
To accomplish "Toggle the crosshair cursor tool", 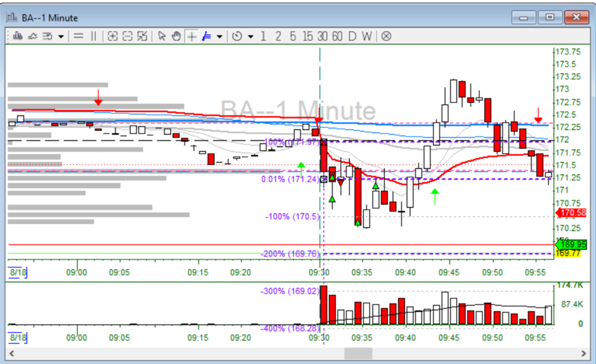I will 191,36.
